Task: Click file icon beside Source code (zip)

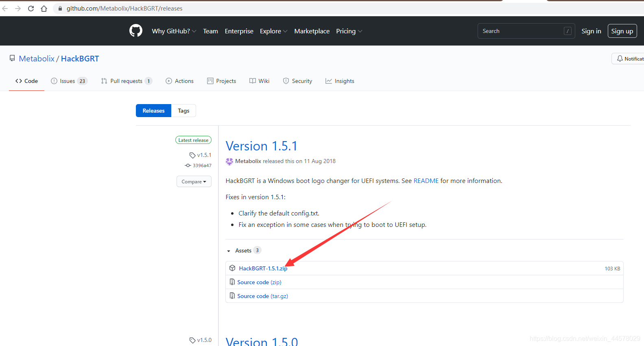Action: 232,282
